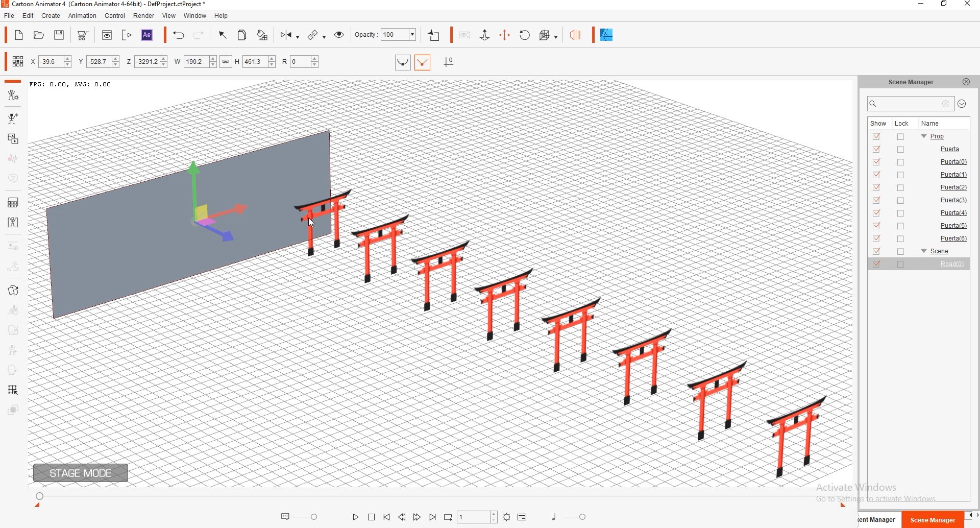Open the Render menu
The width and height of the screenshot is (980, 528).
[x=144, y=16]
